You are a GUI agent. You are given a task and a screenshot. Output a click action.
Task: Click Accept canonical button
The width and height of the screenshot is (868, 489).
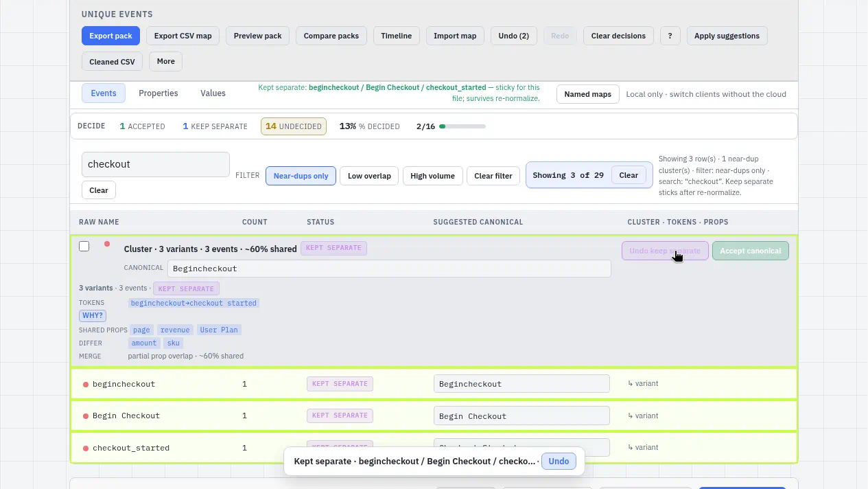point(751,251)
